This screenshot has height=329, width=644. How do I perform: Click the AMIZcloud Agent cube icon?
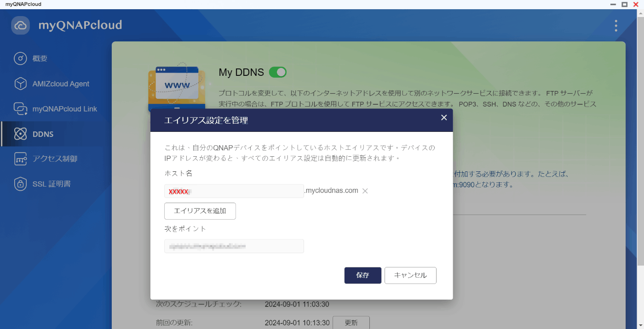[21, 84]
